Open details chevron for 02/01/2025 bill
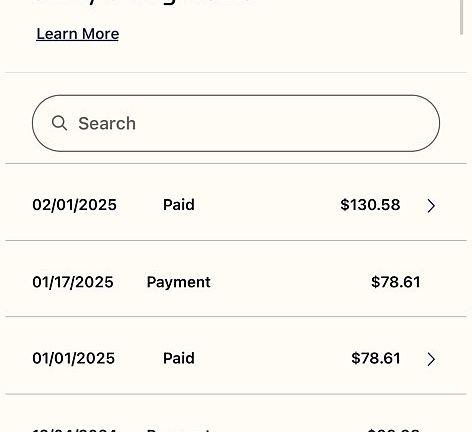The width and height of the screenshot is (472, 432). click(x=431, y=206)
